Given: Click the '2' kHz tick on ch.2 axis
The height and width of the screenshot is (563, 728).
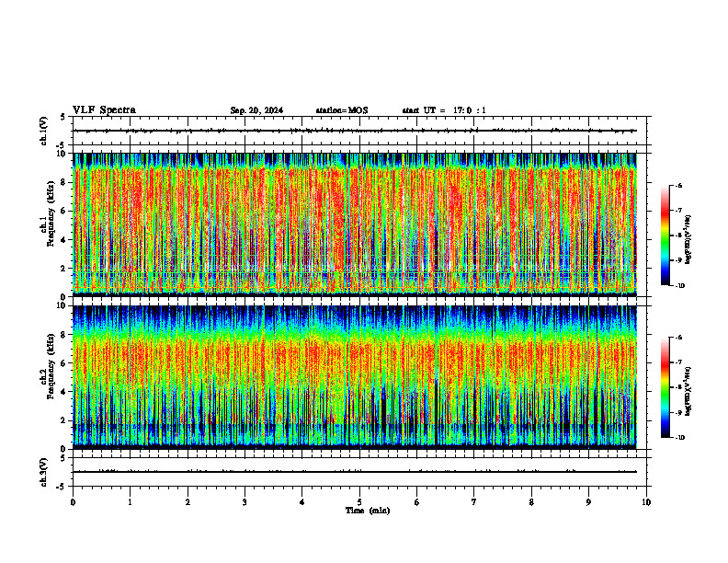Looking at the screenshot, I should tap(63, 420).
